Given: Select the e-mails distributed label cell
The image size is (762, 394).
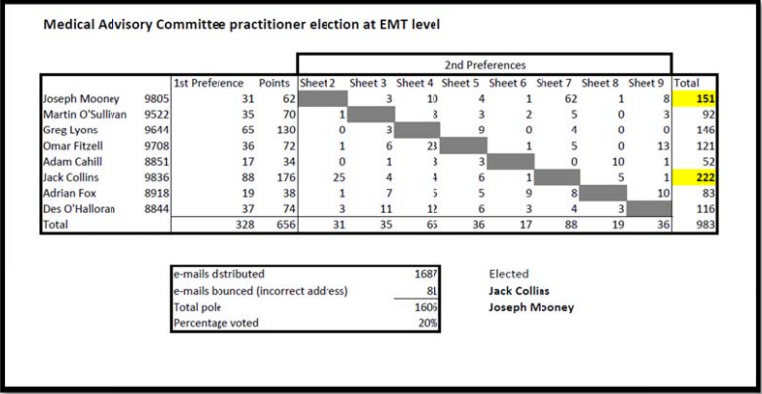Looking at the screenshot, I should tap(219, 274).
